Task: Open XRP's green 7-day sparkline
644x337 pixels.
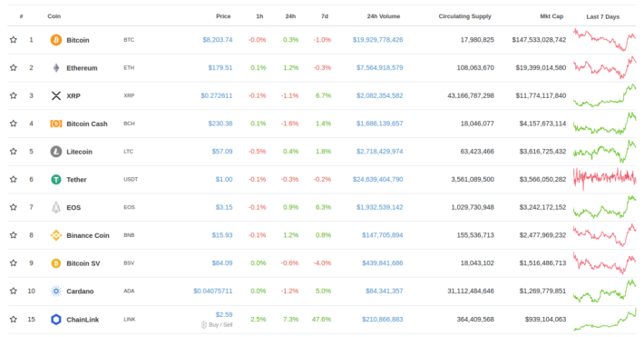Action: [605, 95]
